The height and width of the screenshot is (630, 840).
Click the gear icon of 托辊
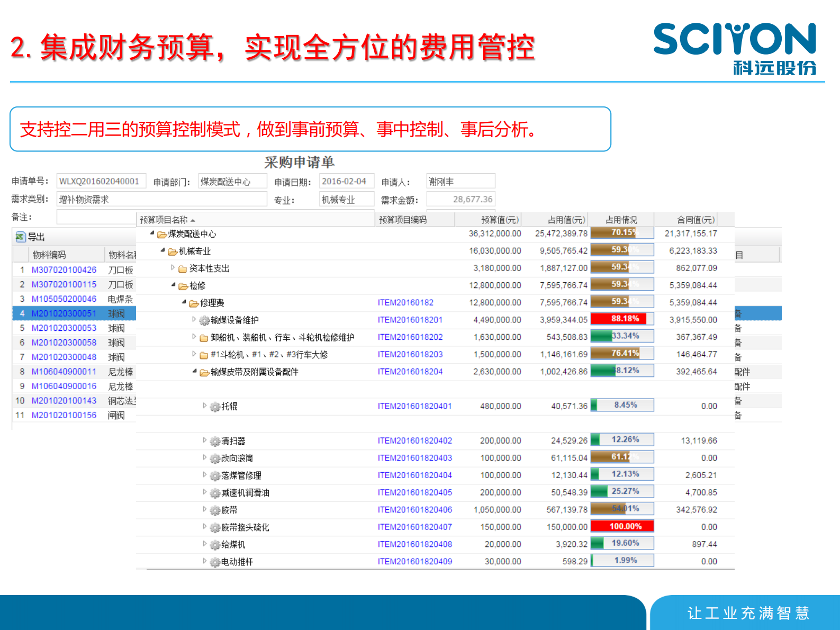[215, 407]
